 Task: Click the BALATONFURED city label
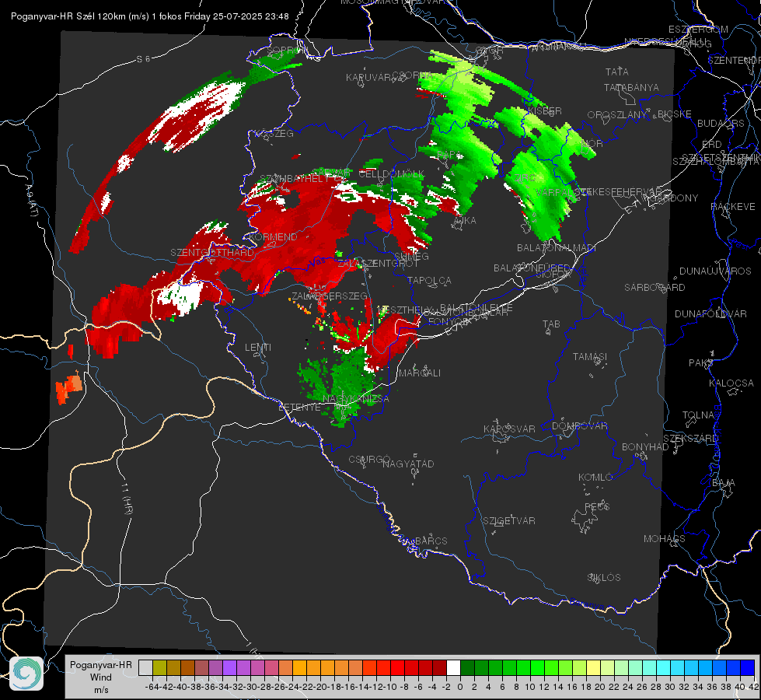532,268
